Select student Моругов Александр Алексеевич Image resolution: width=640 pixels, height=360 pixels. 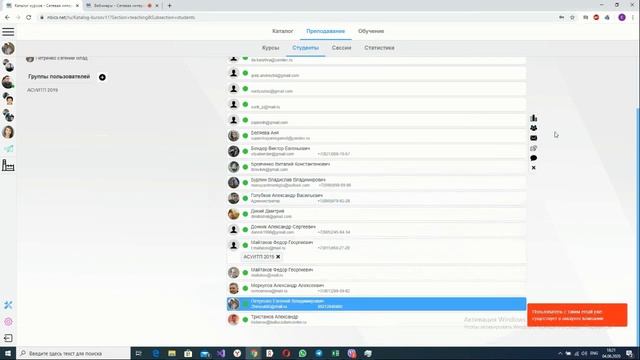[376, 288]
